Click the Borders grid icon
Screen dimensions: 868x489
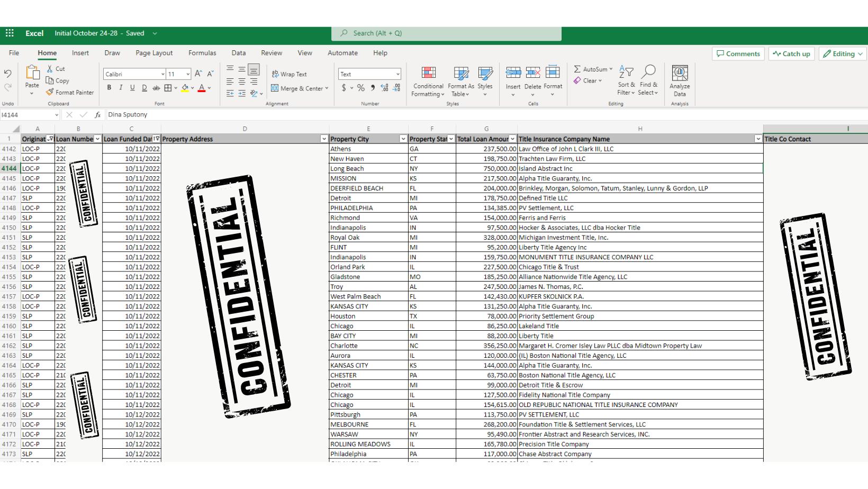click(x=168, y=88)
